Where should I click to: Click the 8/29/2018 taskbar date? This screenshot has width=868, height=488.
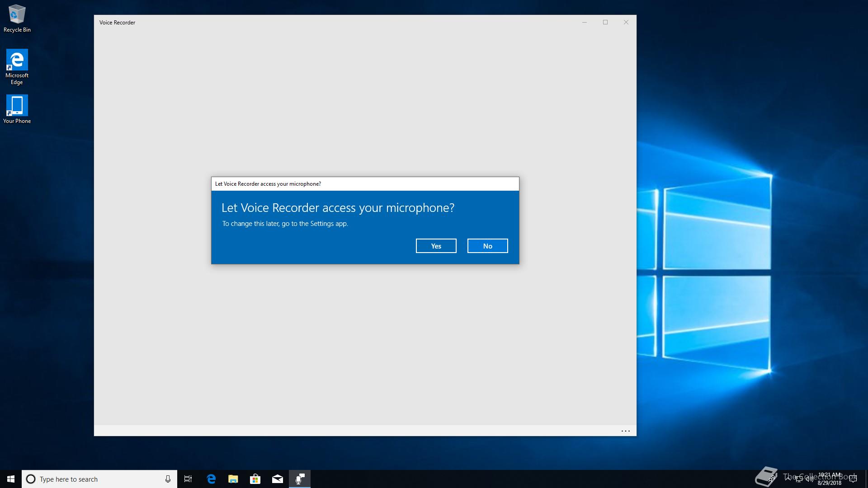pos(830,483)
